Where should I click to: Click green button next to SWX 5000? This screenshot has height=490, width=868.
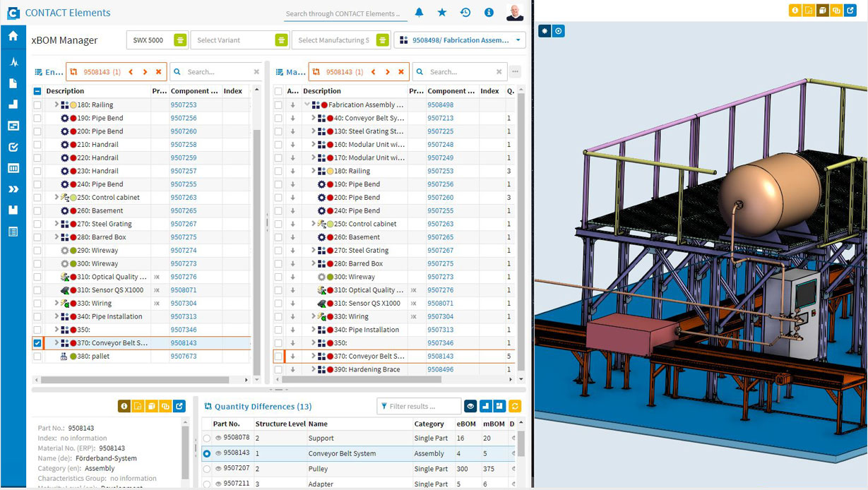pyautogui.click(x=180, y=40)
